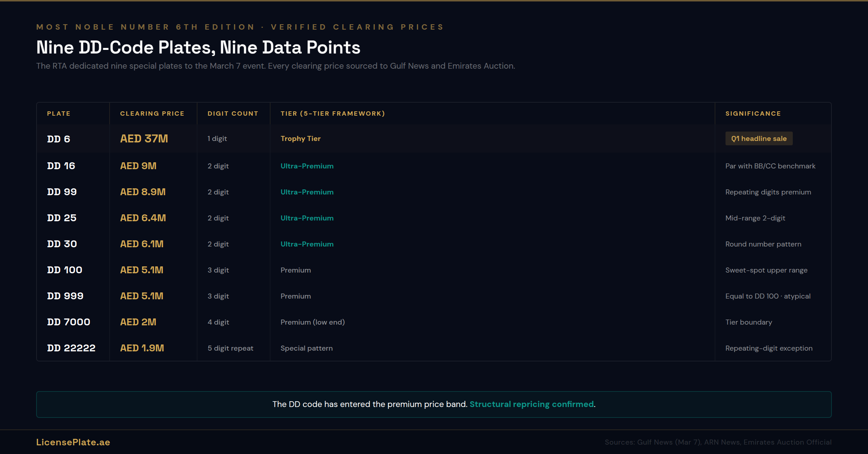Select the DIGIT COUNT column header
Image resolution: width=868 pixels, height=454 pixels.
click(x=233, y=113)
